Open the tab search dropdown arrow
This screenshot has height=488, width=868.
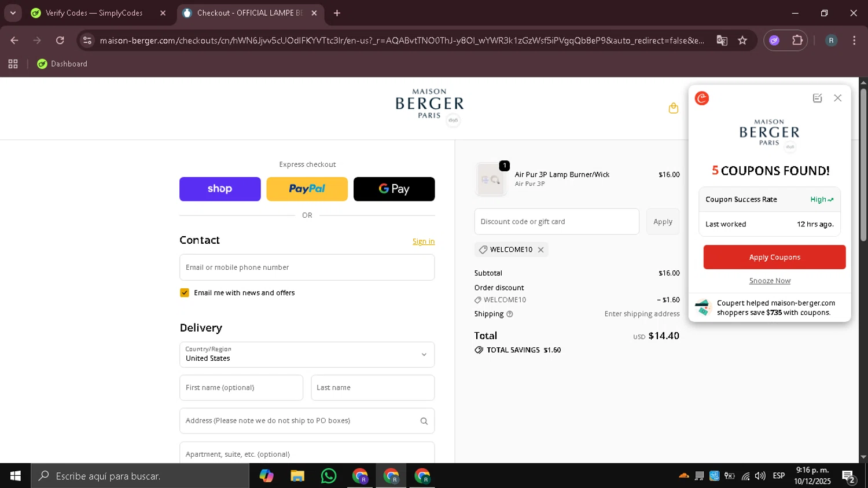click(x=13, y=13)
